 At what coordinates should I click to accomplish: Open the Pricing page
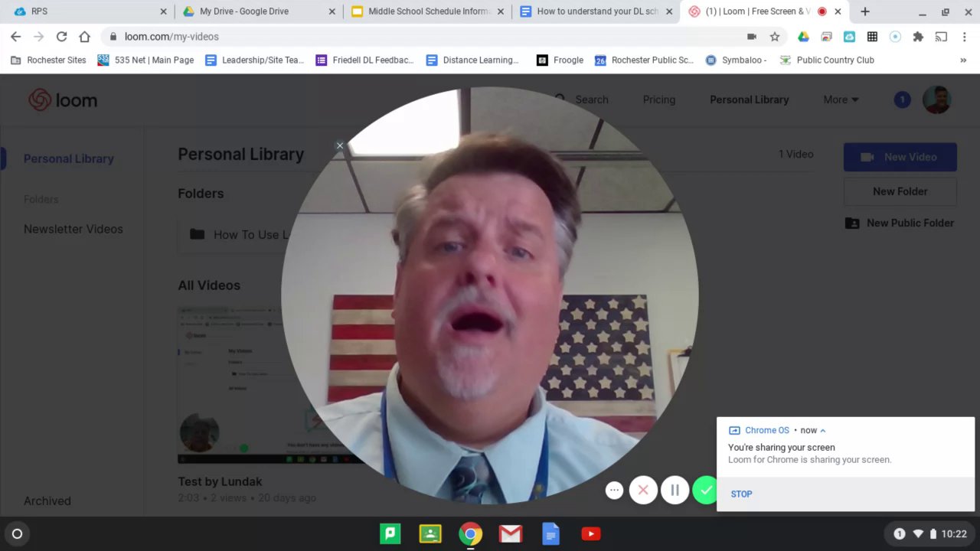[x=659, y=99]
